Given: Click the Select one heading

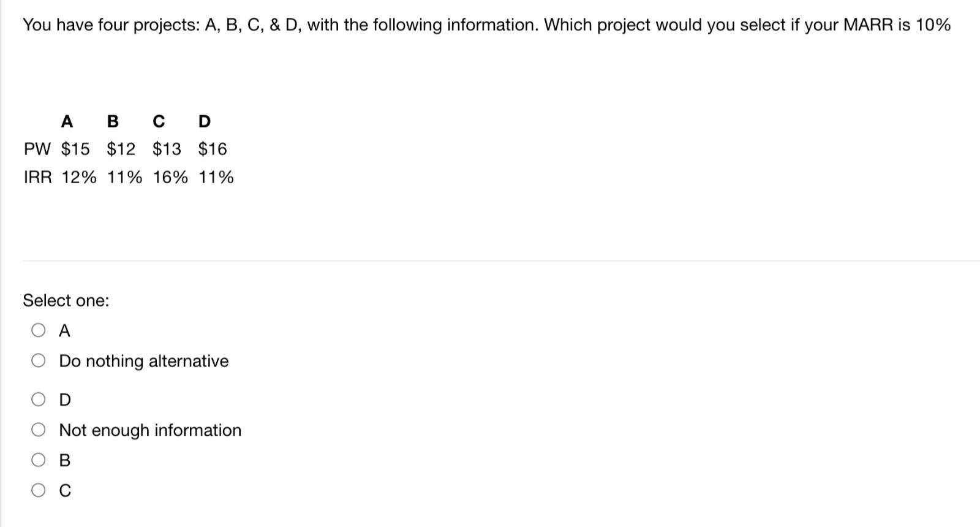Looking at the screenshot, I should (66, 300).
